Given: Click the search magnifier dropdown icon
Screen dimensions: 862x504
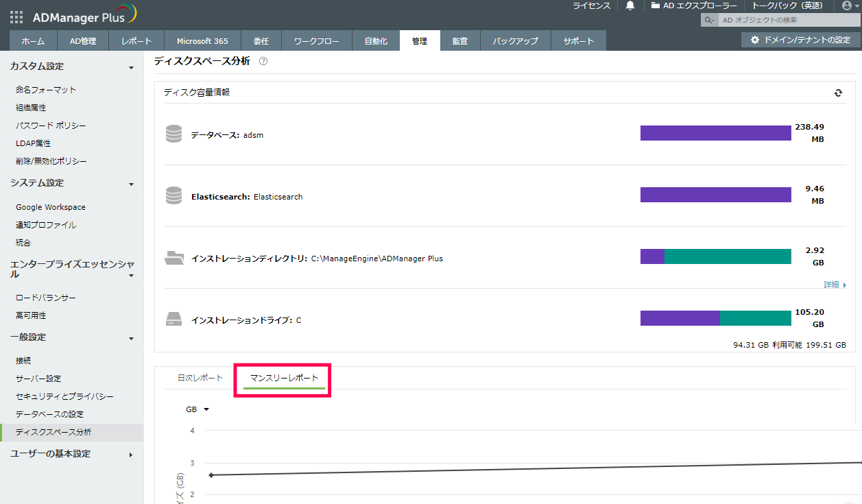Looking at the screenshot, I should (x=710, y=21).
